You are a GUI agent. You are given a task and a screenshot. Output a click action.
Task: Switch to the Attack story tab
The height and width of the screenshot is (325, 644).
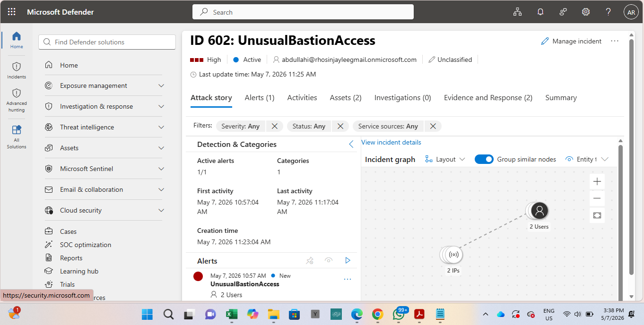(211, 98)
